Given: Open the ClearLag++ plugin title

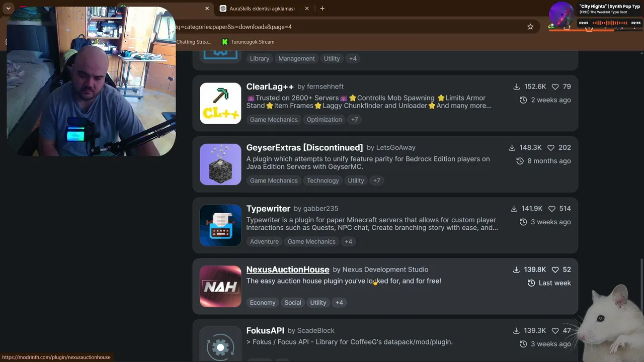Looking at the screenshot, I should (x=270, y=86).
